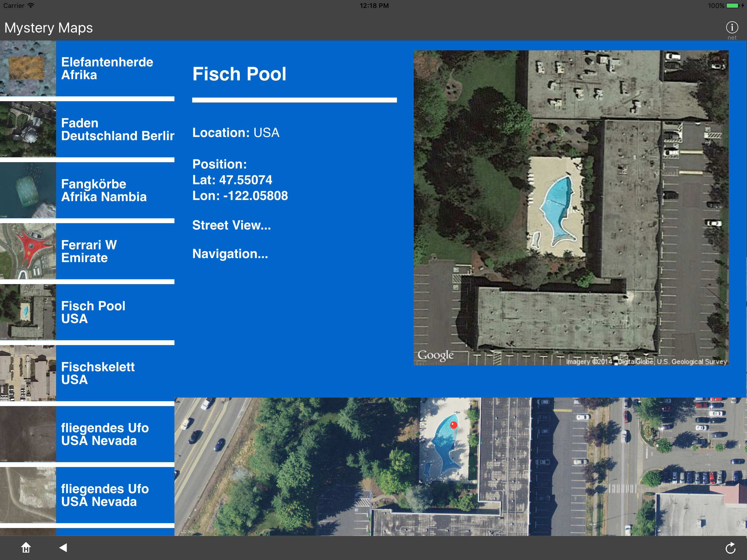Open the Fangkörbe Afrika Nambia item
Viewport: 747px width, 560px height.
pos(104,191)
